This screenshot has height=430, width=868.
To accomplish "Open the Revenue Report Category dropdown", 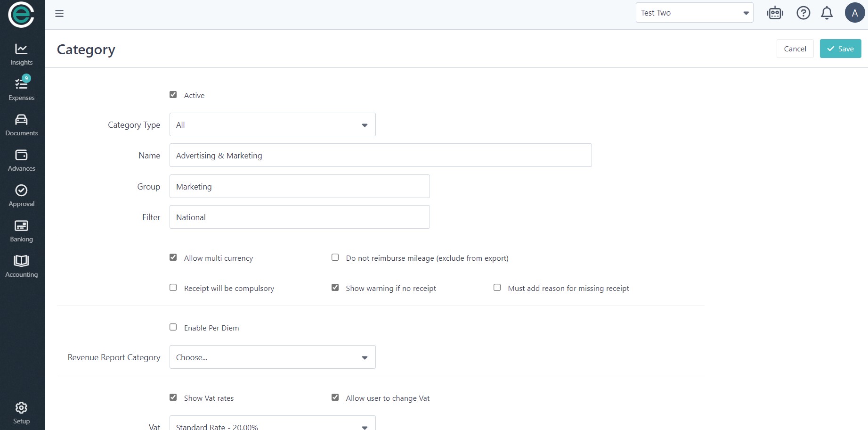I will (273, 357).
